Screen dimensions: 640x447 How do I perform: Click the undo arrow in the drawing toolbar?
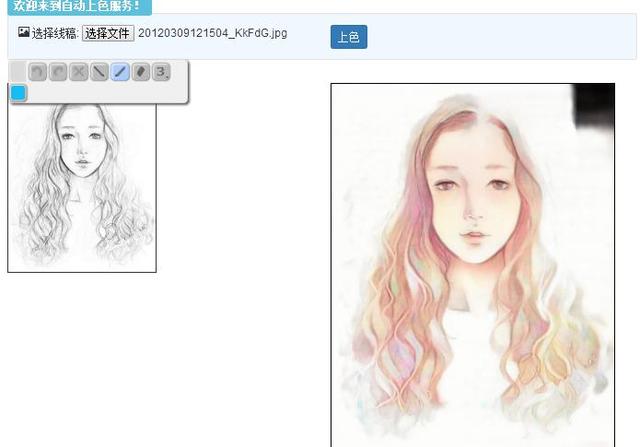pos(38,72)
